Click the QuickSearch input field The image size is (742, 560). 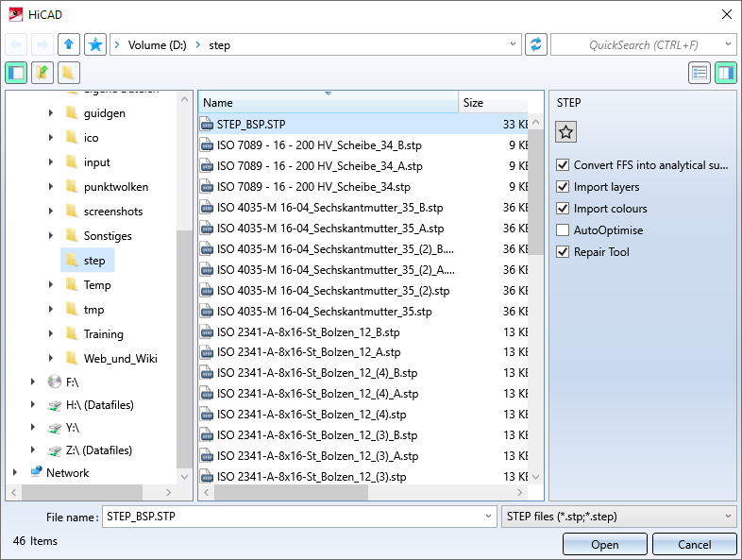(636, 44)
